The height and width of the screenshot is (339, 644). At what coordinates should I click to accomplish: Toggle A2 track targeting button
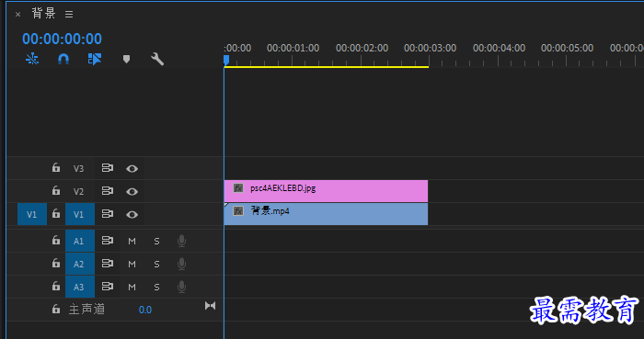coord(80,264)
